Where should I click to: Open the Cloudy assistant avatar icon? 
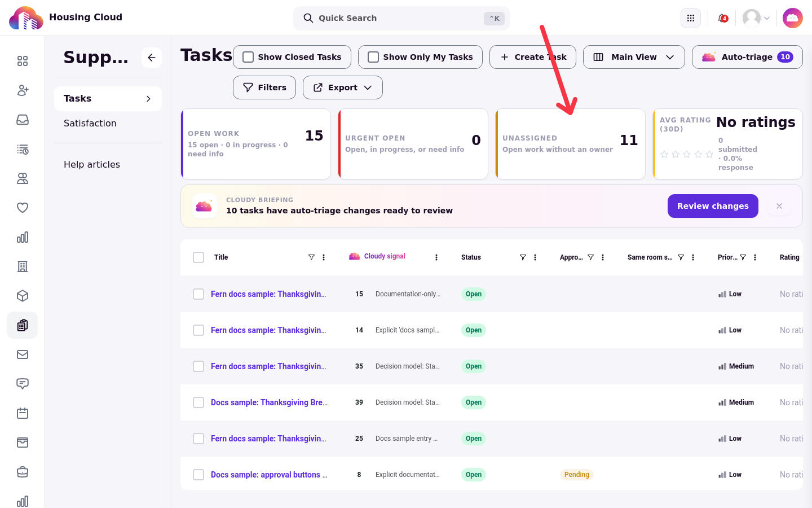tap(793, 18)
